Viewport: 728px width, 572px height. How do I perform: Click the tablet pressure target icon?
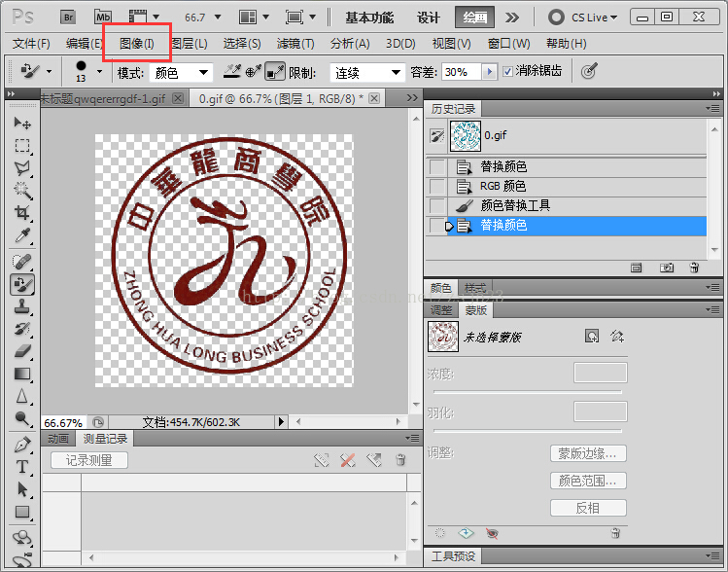589,72
